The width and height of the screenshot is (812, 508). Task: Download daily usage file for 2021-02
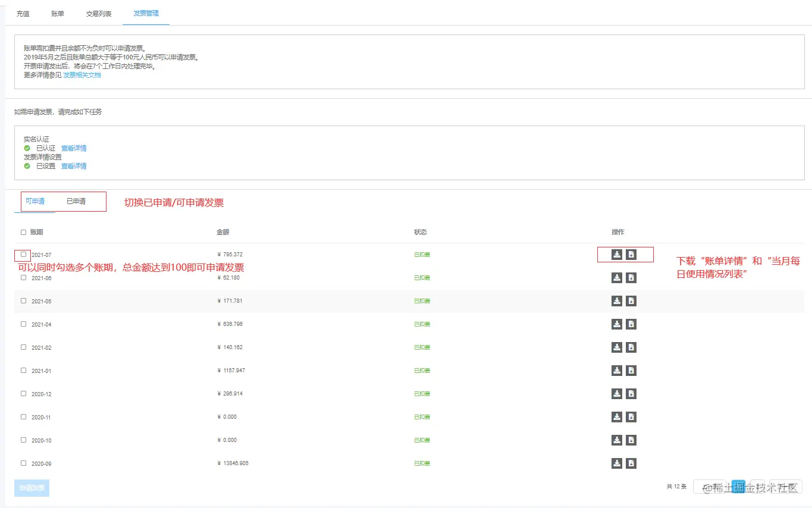(631, 347)
